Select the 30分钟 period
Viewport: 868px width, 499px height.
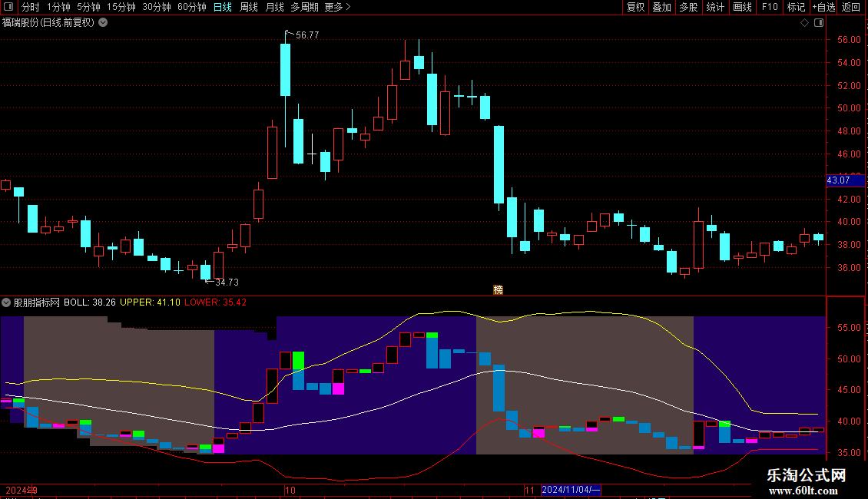pos(157,7)
